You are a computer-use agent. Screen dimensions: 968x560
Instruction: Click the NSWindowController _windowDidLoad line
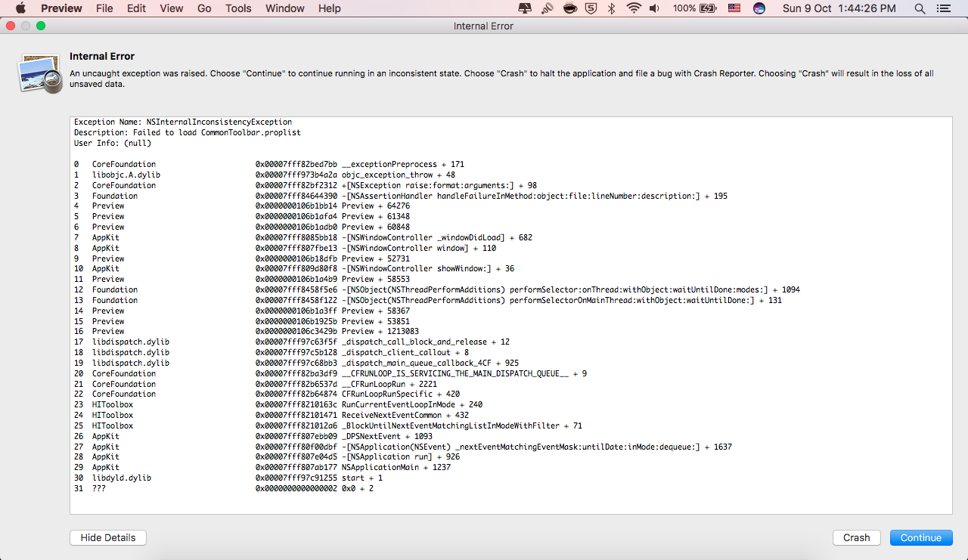(x=303, y=237)
